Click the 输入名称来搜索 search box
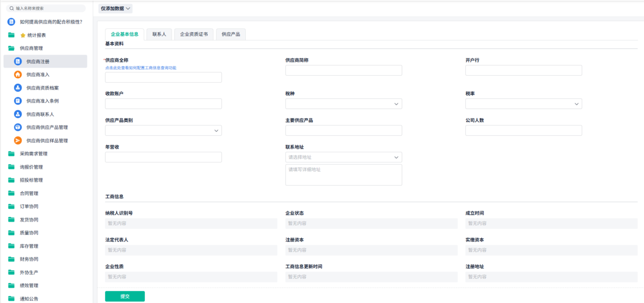This screenshot has width=644, height=303. point(46,9)
